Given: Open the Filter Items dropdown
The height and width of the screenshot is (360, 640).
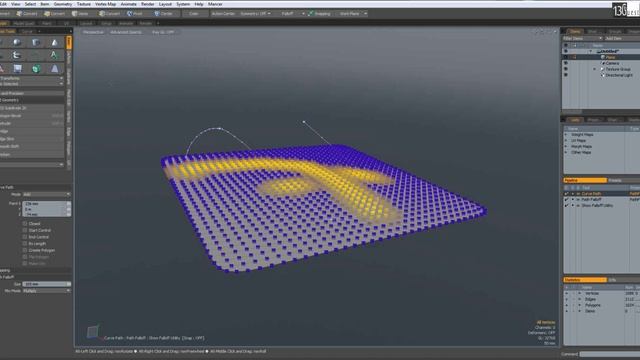Looking at the screenshot, I should point(582,38).
